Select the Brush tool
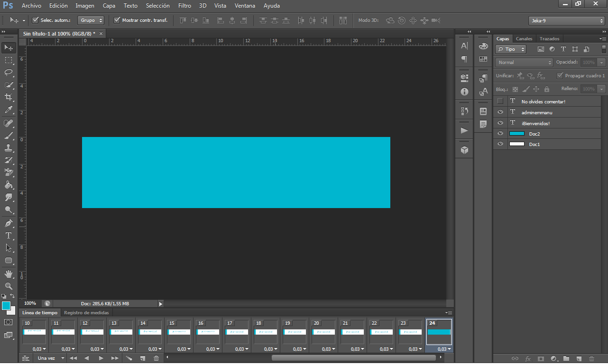The image size is (608, 364). pos(9,136)
